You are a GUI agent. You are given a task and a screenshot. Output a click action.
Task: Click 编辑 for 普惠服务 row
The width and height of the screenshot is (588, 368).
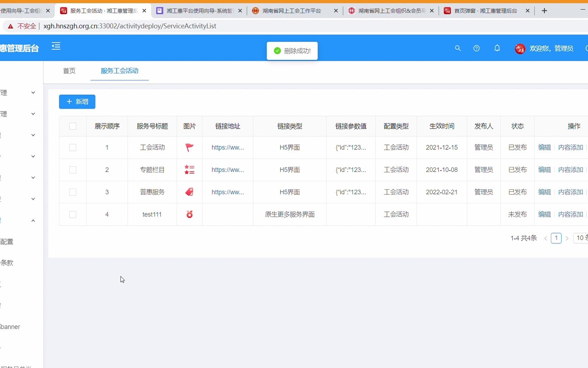pyautogui.click(x=545, y=192)
